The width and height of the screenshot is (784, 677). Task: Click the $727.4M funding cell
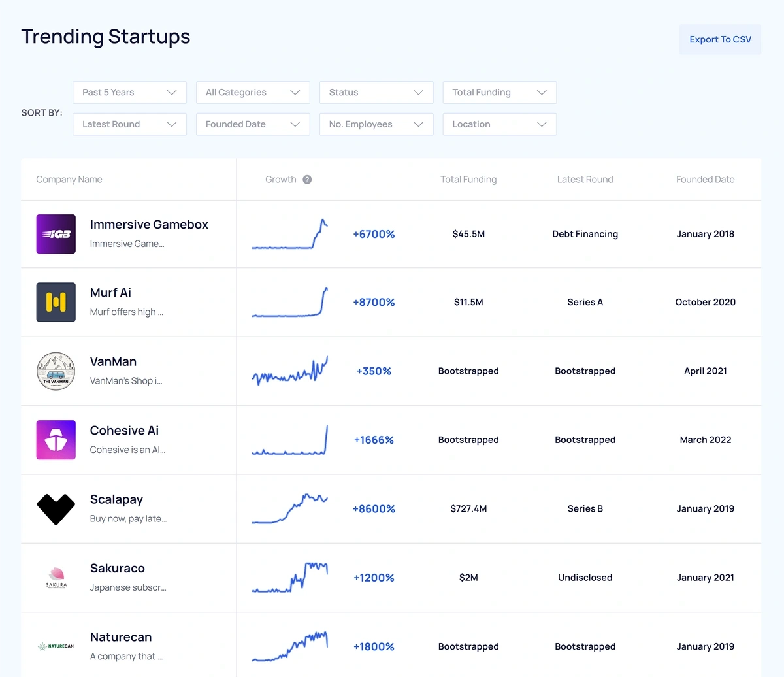pos(468,509)
